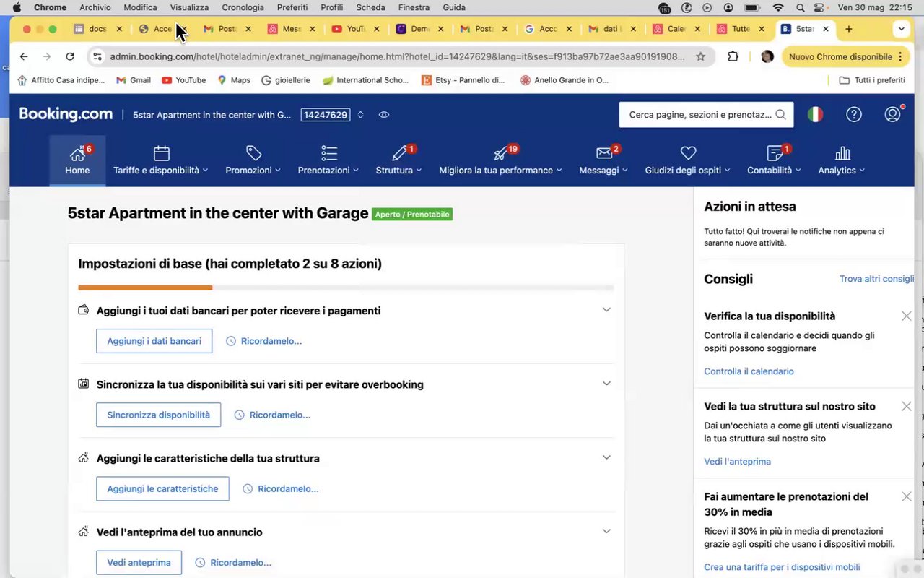Viewport: 924px width, 578px height.
Task: Expand the Vedi l'anteprima task chevron
Action: tap(606, 531)
